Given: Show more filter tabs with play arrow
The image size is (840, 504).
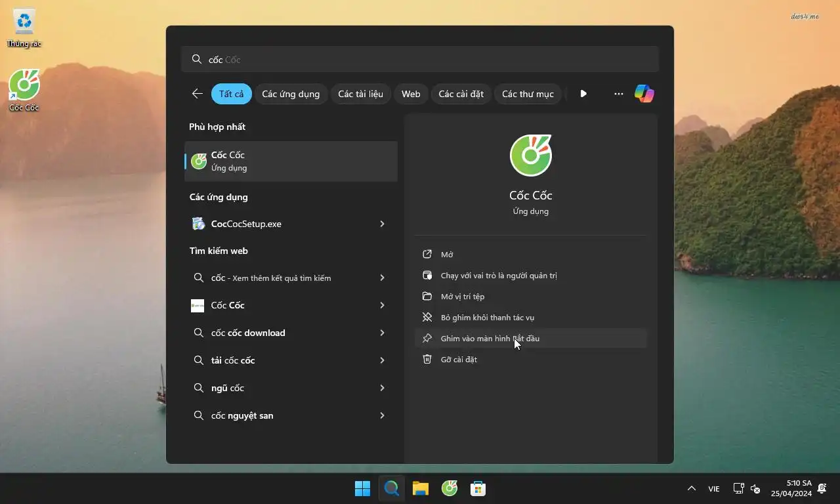Looking at the screenshot, I should tap(583, 94).
